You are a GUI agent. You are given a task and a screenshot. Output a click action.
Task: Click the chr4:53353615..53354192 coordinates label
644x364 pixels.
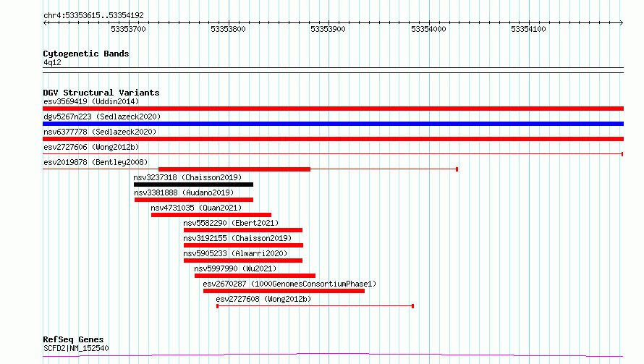(x=93, y=15)
